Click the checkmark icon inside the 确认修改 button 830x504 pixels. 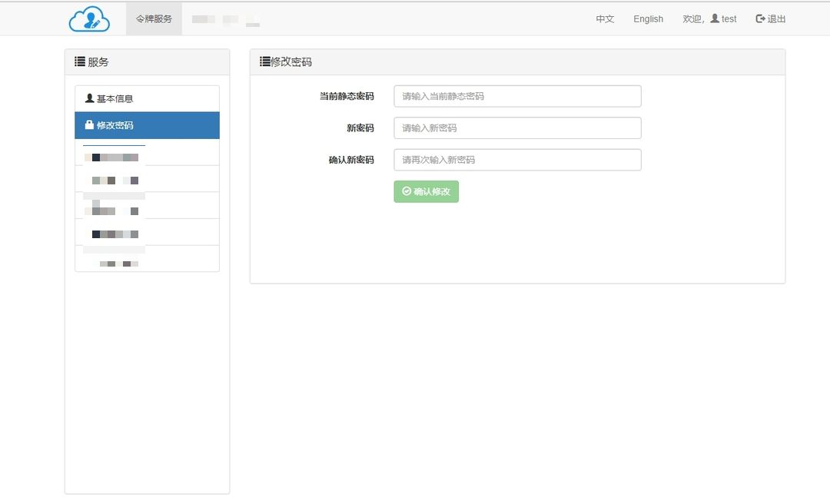[405, 191]
